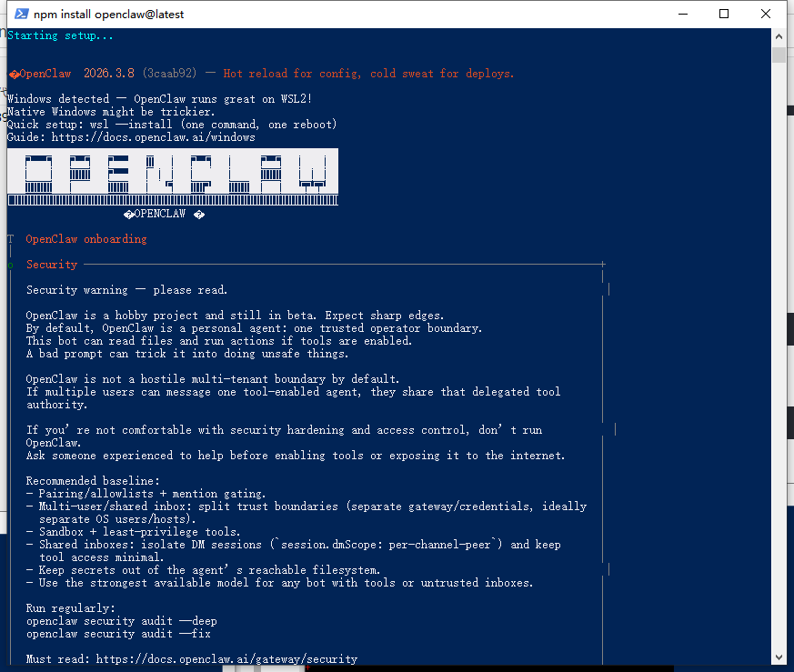Click the 'https://docs.openclaw.ai/windows' guide URL
This screenshot has height=672, width=794.
click(x=153, y=137)
